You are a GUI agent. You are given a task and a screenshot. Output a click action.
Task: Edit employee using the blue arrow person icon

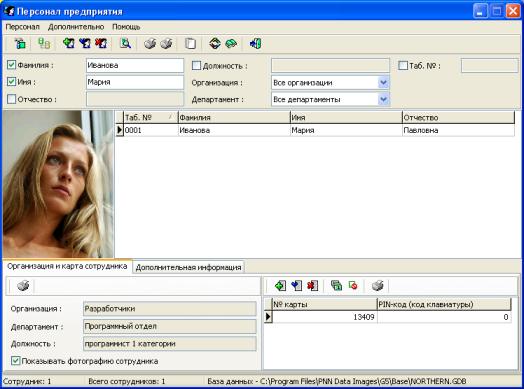(85, 43)
